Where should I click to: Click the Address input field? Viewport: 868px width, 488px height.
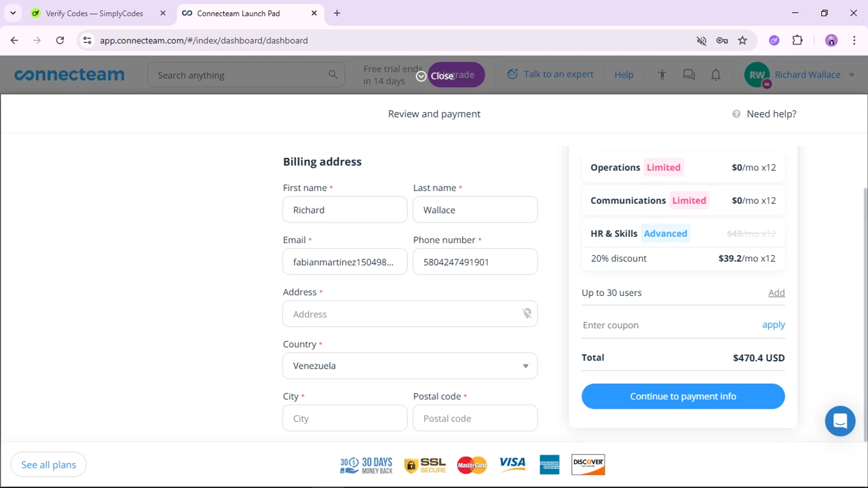410,314
